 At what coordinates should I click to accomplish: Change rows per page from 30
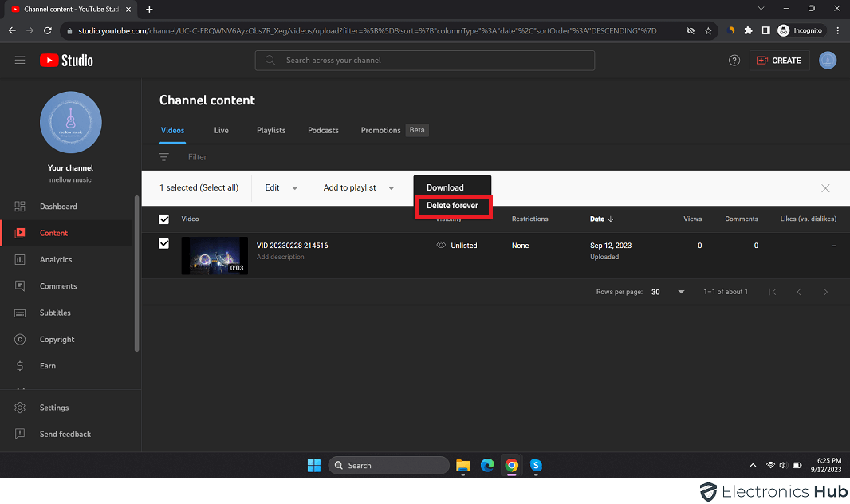tap(666, 292)
